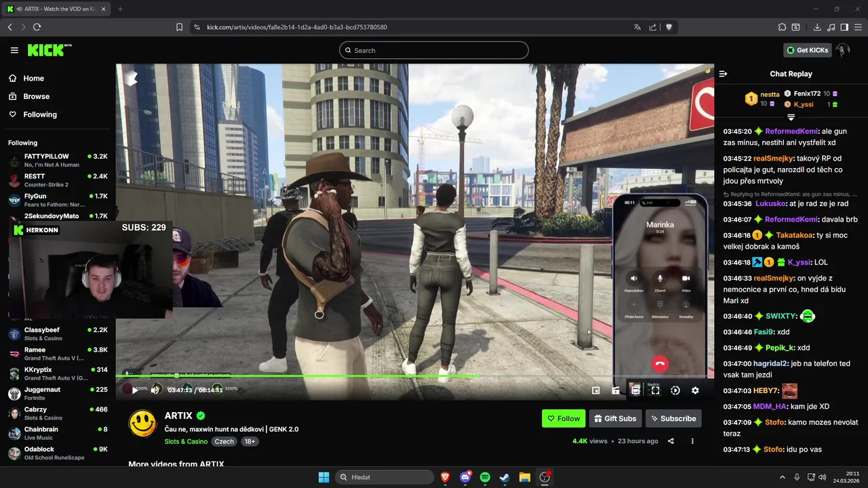Image resolution: width=868 pixels, height=488 pixels.
Task: Click the Search field
Action: click(434, 50)
